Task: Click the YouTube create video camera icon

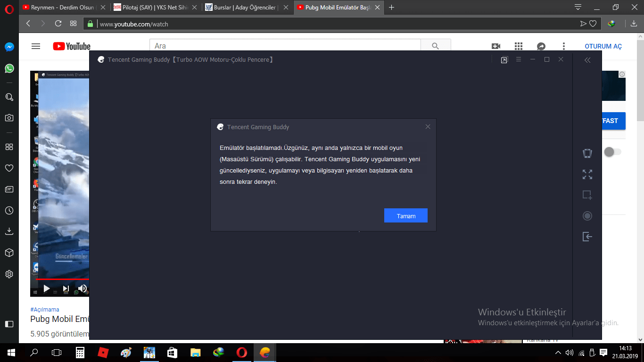Action: click(495, 46)
